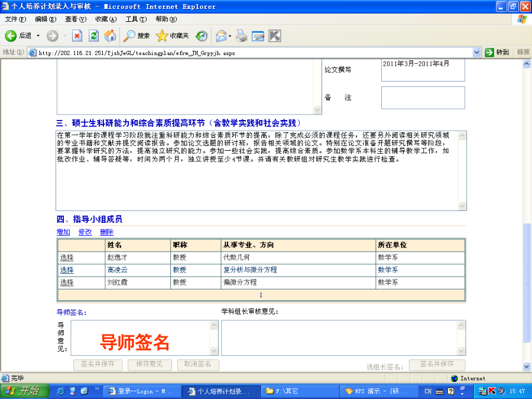Click 选择 link for 高凌云 row

67,270
